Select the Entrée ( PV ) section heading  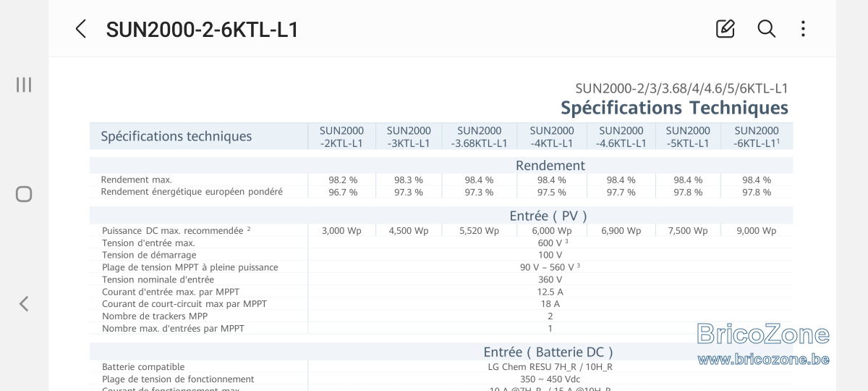pos(548,215)
